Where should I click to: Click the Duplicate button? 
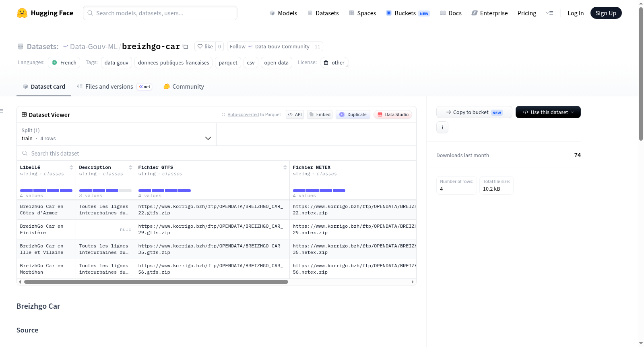tap(353, 114)
